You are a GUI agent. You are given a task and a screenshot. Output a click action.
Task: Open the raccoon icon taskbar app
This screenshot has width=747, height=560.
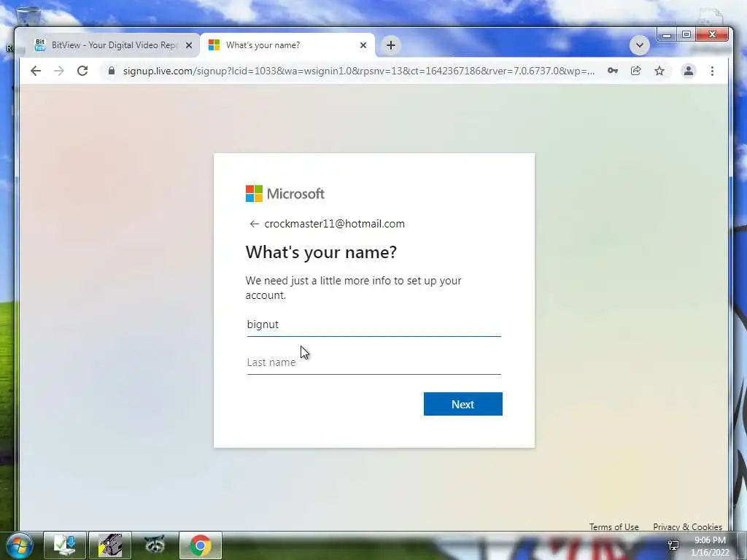pos(155,545)
